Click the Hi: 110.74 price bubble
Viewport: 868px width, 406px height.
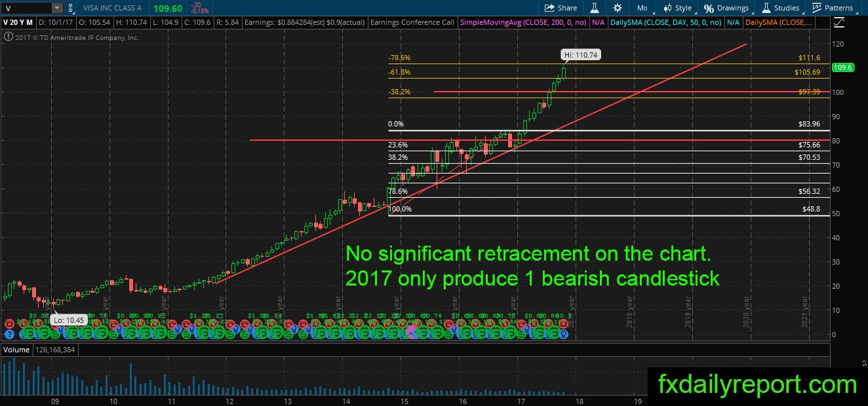[580, 55]
